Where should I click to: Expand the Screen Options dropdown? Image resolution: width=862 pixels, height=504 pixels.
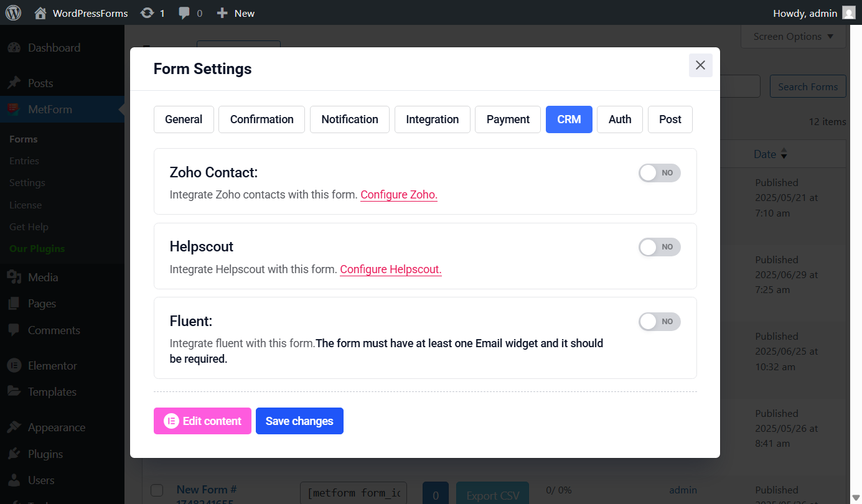[x=793, y=37]
